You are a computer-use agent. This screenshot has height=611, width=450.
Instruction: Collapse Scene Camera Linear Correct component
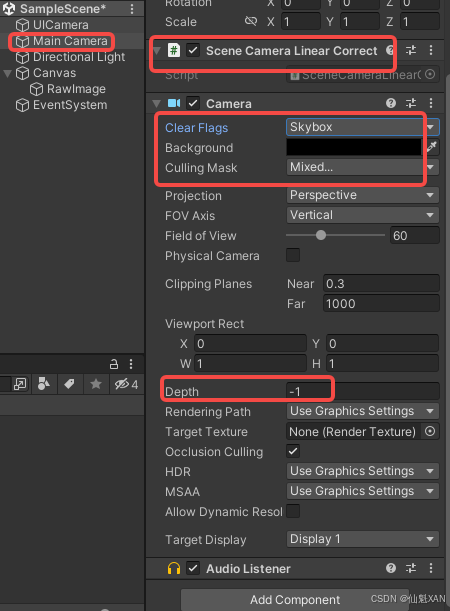[157, 51]
